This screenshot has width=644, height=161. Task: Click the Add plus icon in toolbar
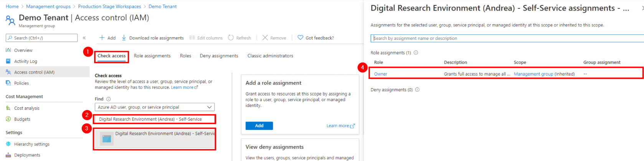(x=102, y=38)
